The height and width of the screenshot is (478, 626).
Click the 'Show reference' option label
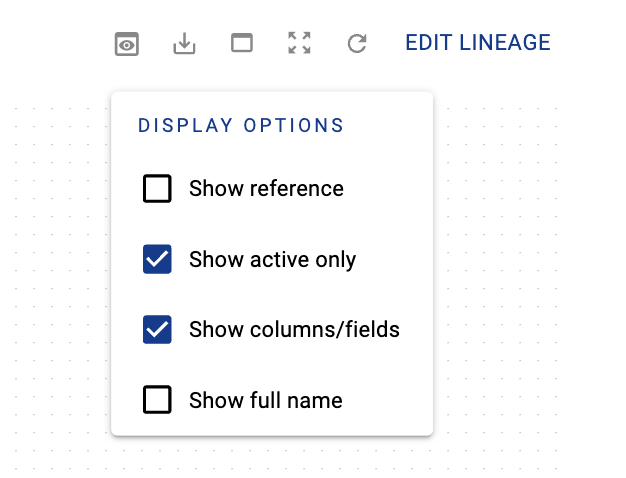266,189
